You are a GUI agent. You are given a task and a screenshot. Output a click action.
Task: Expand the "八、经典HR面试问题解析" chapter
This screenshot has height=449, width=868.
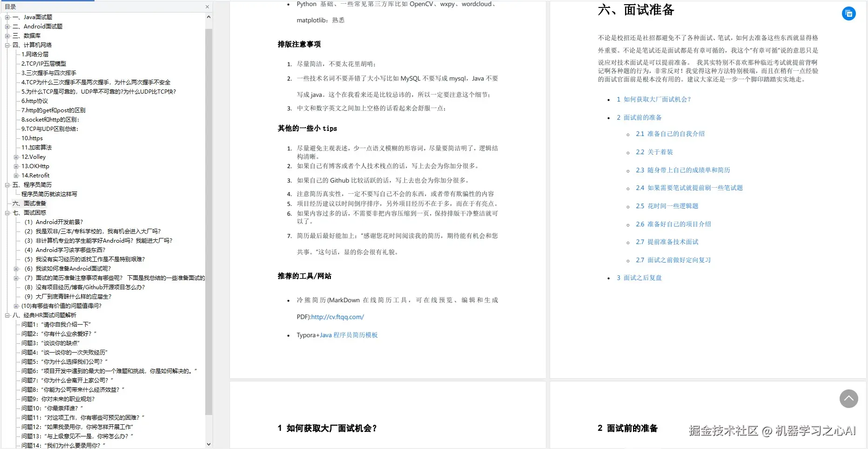pos(7,315)
